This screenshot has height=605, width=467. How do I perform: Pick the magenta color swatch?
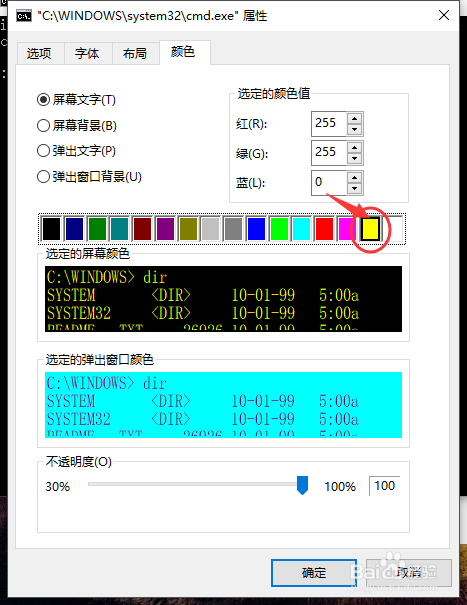346,229
